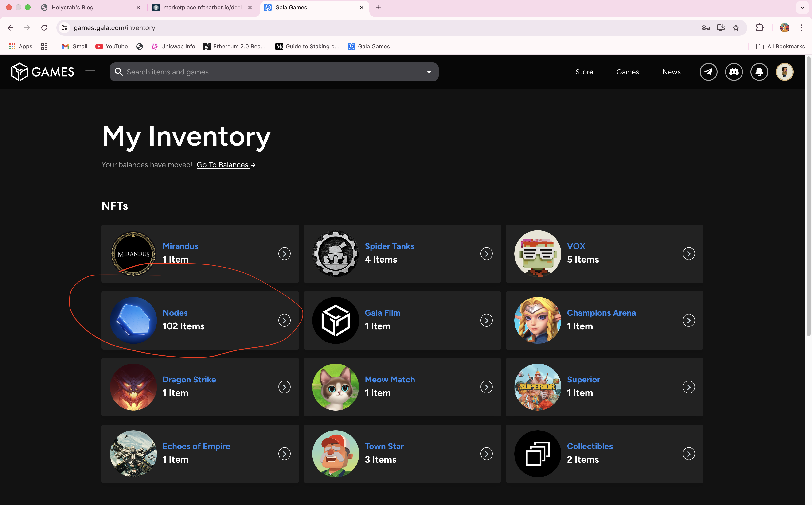Click the Spider Tanks gear icon

point(335,253)
